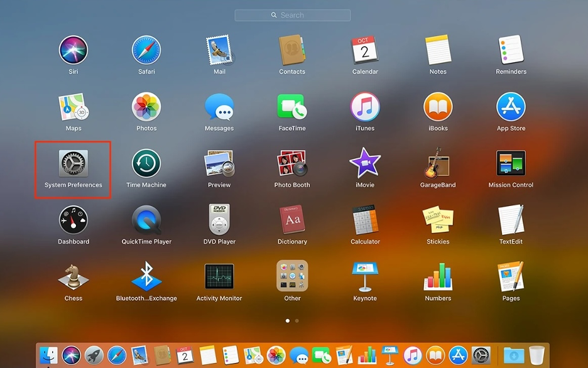Viewport: 588px width, 368px height.
Task: Click the Siri icon in the Dock
Action: point(71,355)
